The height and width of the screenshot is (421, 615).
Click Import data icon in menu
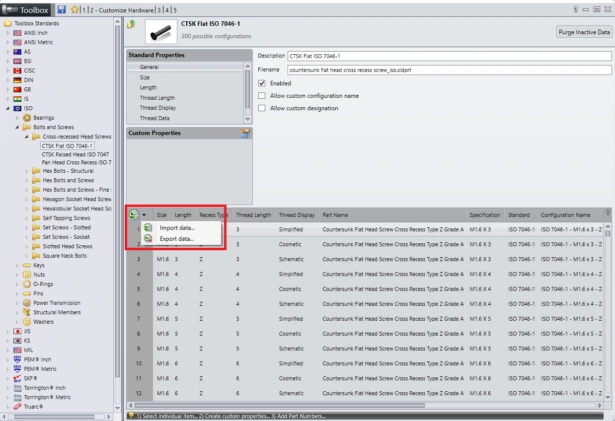[148, 228]
